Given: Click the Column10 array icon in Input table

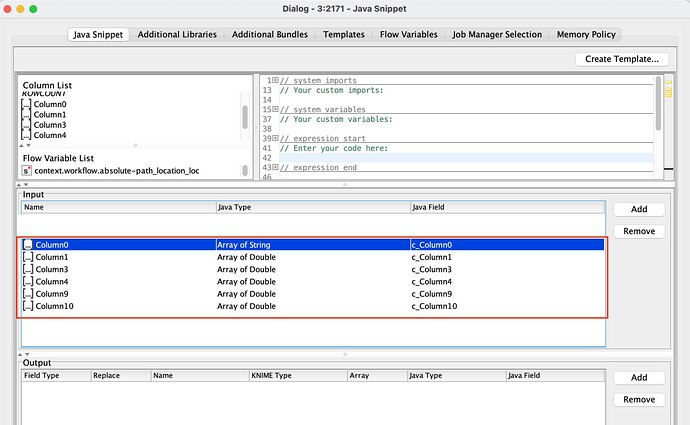Looking at the screenshot, I should 28,306.
